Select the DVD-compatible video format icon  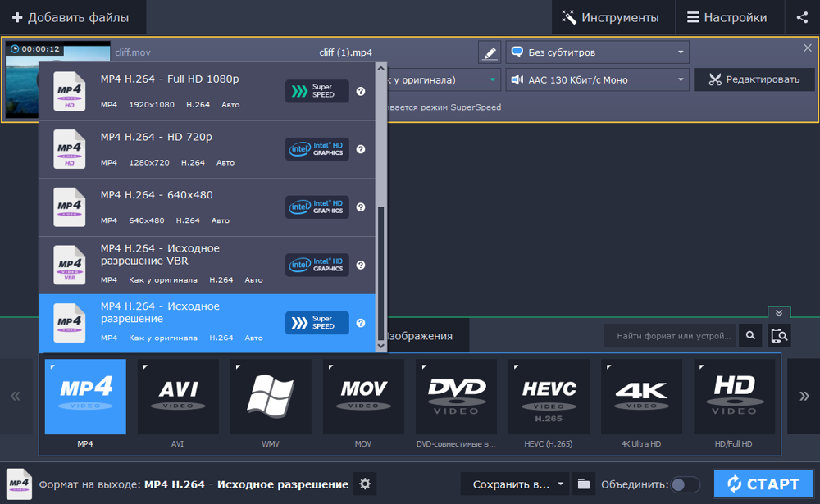(456, 397)
